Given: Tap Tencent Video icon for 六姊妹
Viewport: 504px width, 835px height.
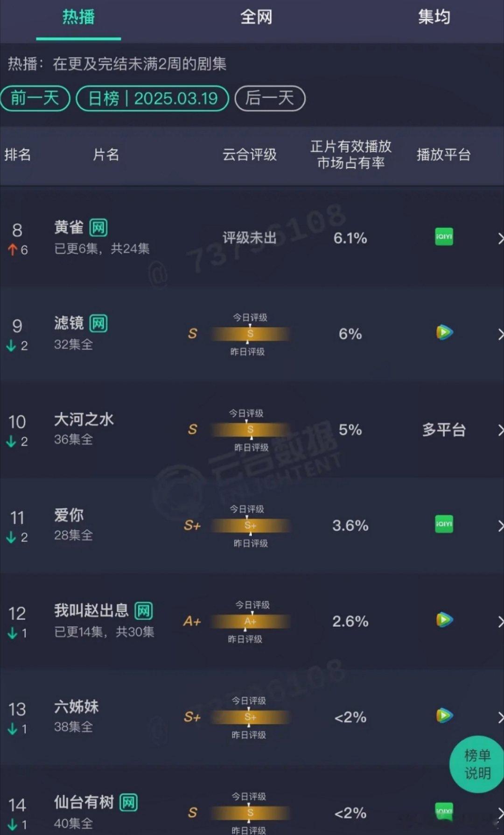Looking at the screenshot, I should (x=444, y=716).
